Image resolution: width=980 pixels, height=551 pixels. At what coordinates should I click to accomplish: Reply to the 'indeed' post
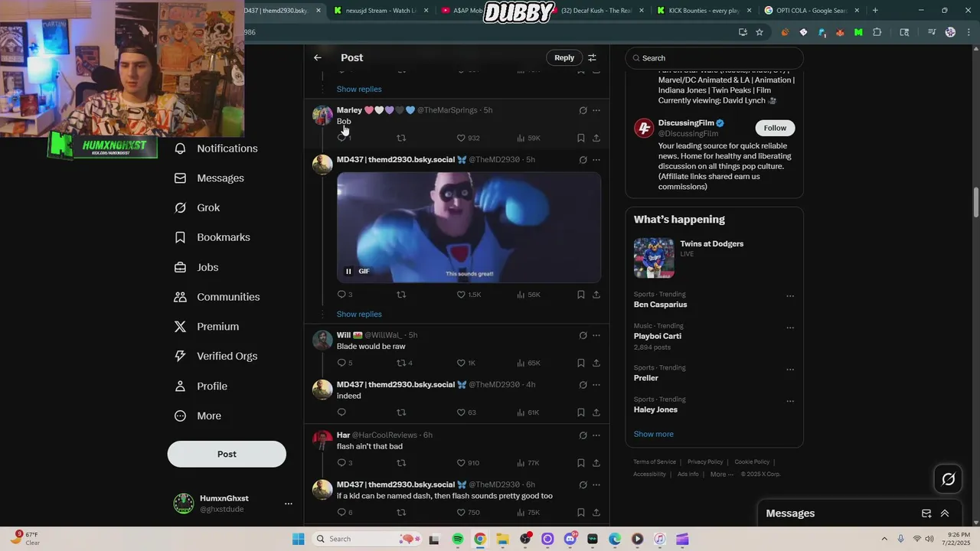pos(341,412)
